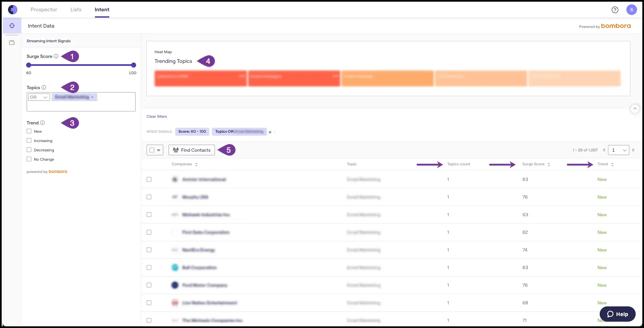Click the help question-mark icon
Viewport: 644px width, 328px height.
coord(615,10)
